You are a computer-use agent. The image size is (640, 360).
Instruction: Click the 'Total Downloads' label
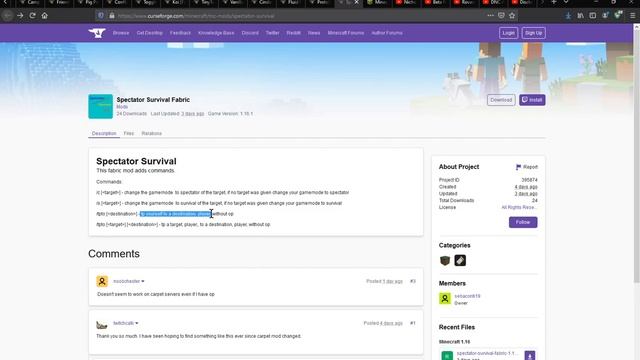[456, 200]
